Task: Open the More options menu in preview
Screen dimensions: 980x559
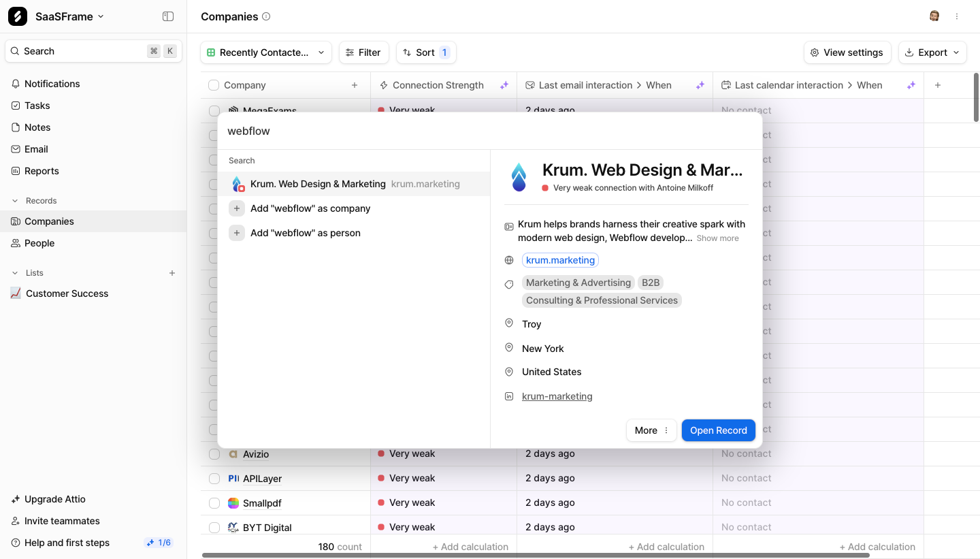Action: pyautogui.click(x=651, y=430)
